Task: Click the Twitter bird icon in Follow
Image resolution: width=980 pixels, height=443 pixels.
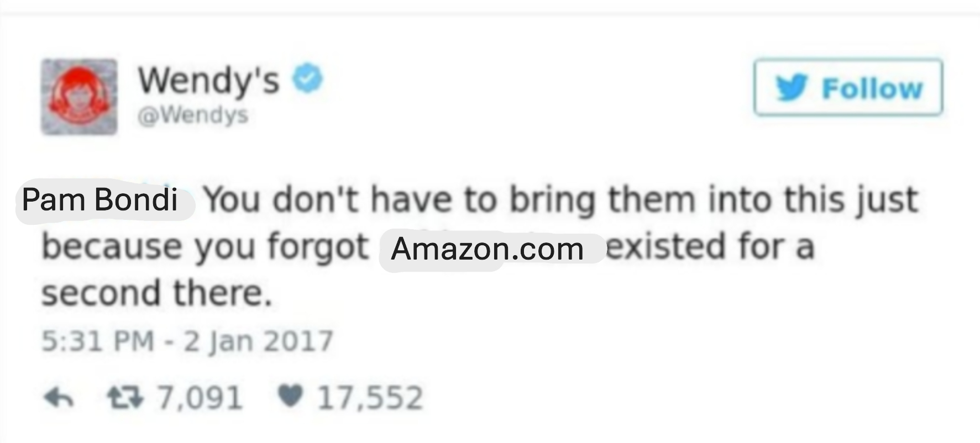Action: 791,88
